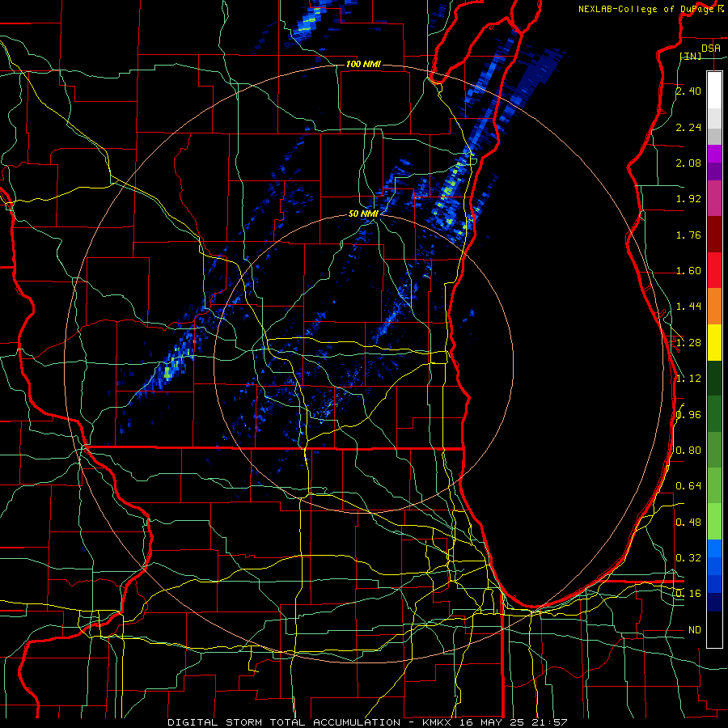Pick the dark green swatch near 1.12
Screen dimensions: 728x728
pos(714,378)
